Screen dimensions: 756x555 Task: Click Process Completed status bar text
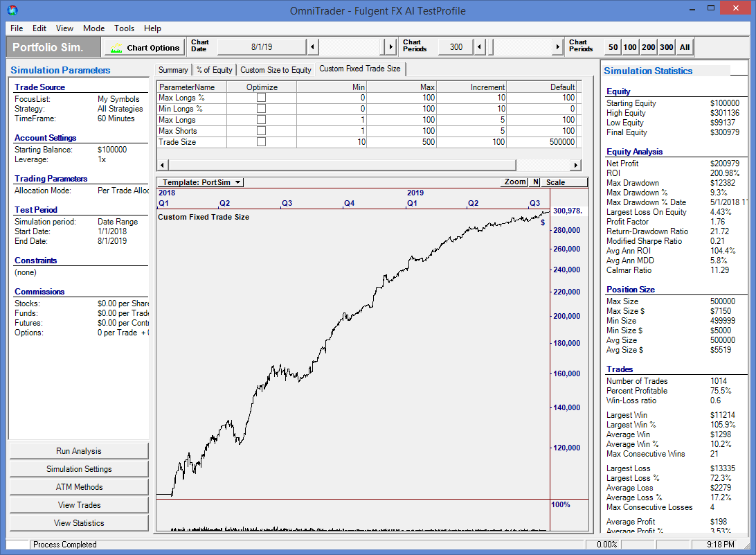[x=65, y=545]
